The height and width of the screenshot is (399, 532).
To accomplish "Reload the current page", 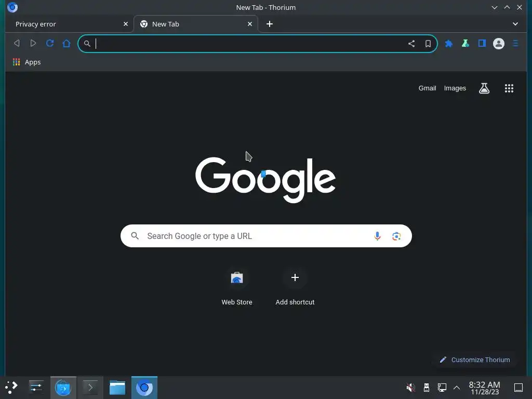I will coord(50,43).
